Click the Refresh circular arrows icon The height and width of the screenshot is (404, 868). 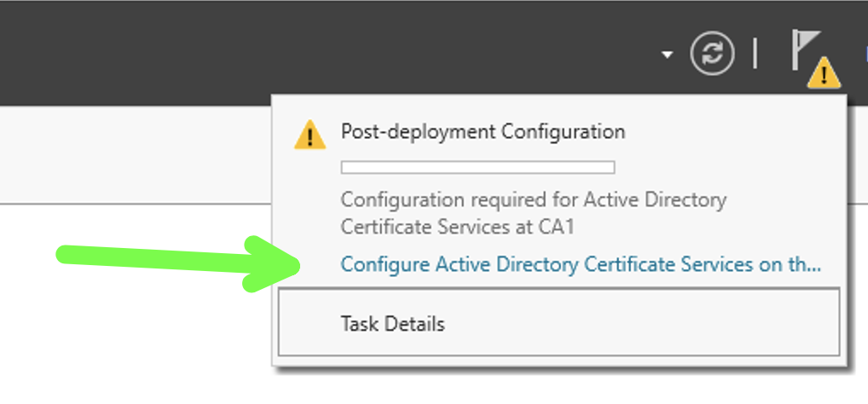[x=713, y=55]
